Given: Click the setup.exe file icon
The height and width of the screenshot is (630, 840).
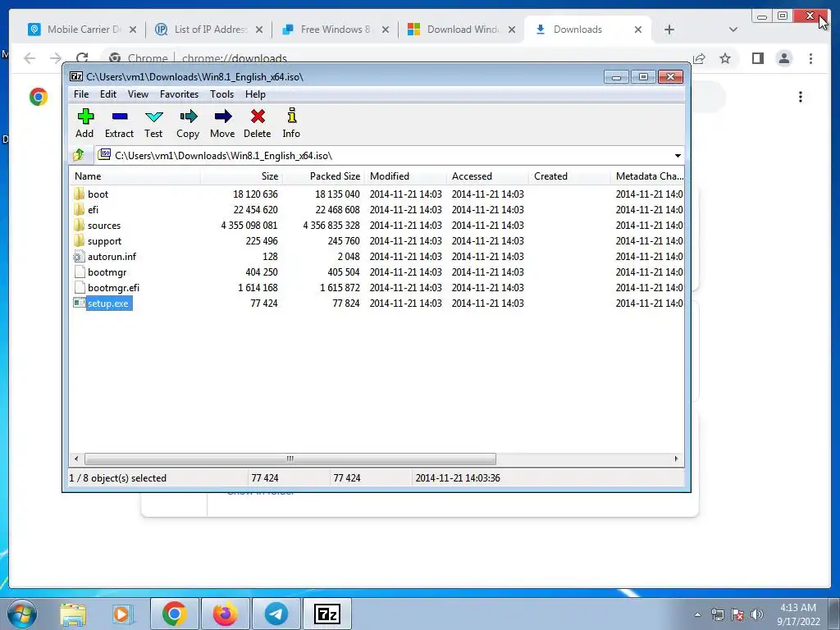Looking at the screenshot, I should [80, 303].
